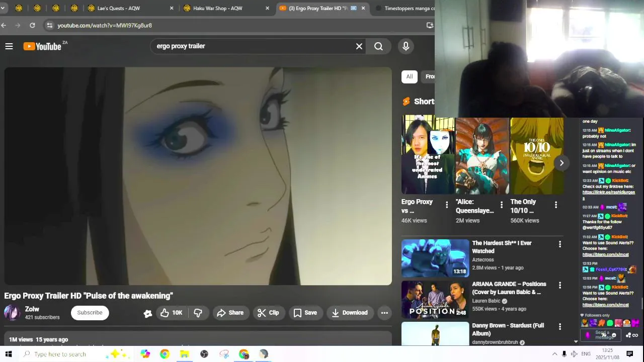The height and width of the screenshot is (362, 644).
Task: Open Snipping Tool from taskbar
Action: click(224, 354)
